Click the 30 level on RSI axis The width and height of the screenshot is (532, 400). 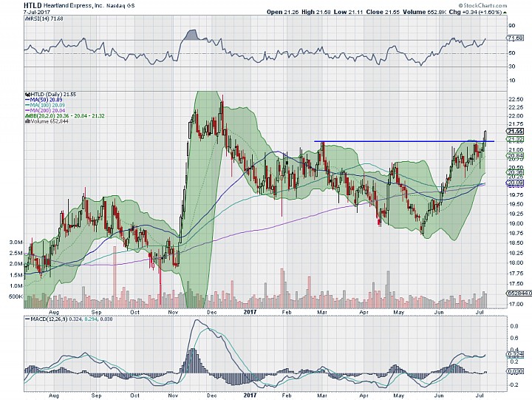pyautogui.click(x=512, y=67)
